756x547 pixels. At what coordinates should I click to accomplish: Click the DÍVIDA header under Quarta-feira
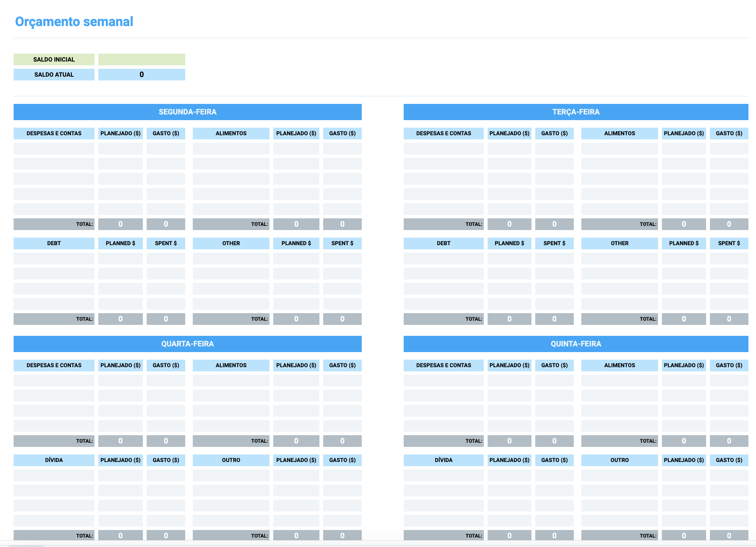pos(54,460)
